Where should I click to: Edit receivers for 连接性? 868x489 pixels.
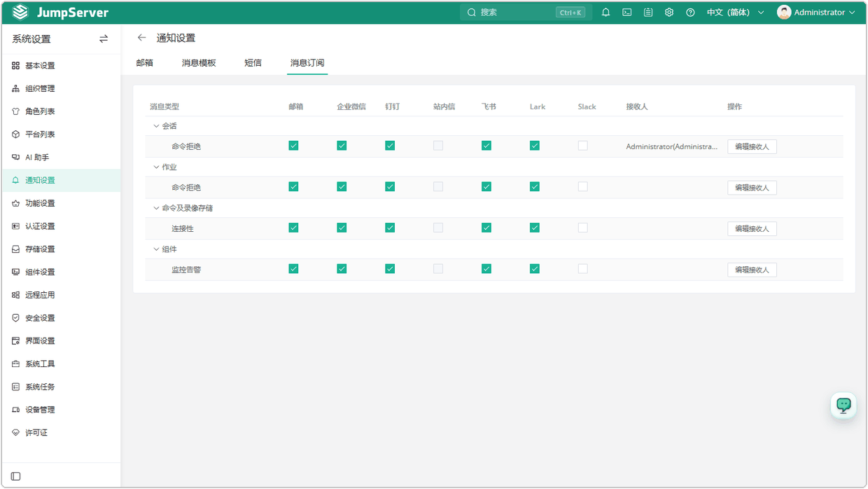point(752,228)
